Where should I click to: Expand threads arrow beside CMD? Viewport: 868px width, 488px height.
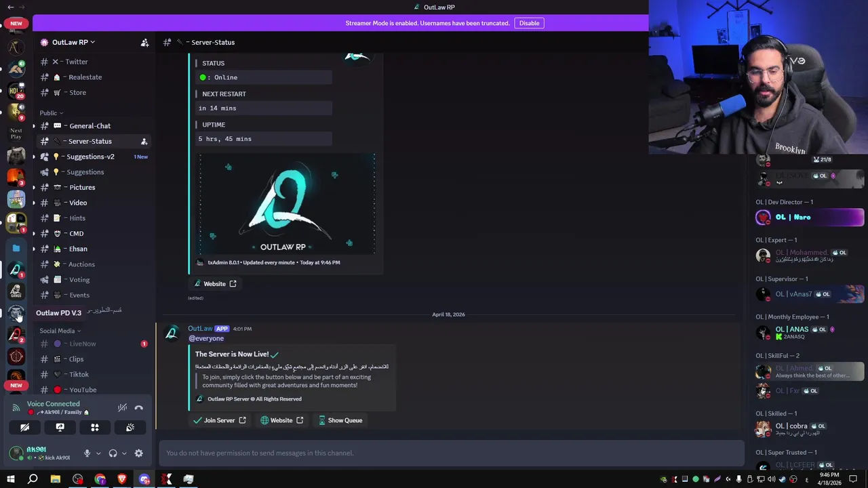point(34,234)
